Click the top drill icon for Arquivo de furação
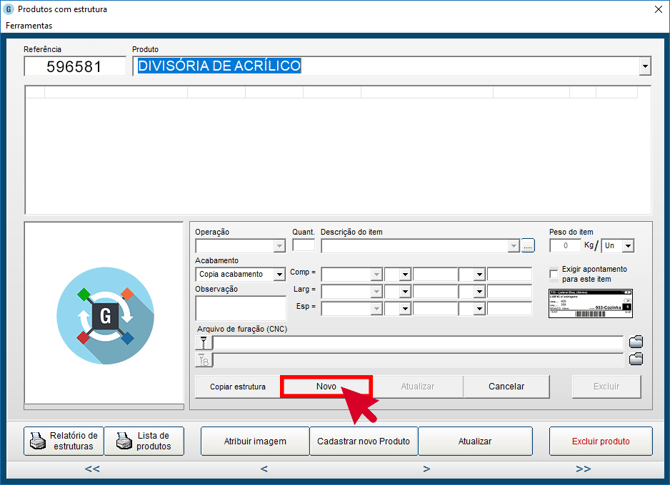Viewport: 670px width, 485px height. point(204,343)
